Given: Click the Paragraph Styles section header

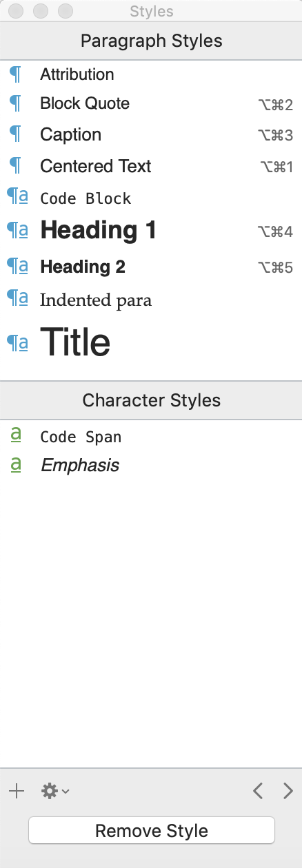Looking at the screenshot, I should 151,41.
